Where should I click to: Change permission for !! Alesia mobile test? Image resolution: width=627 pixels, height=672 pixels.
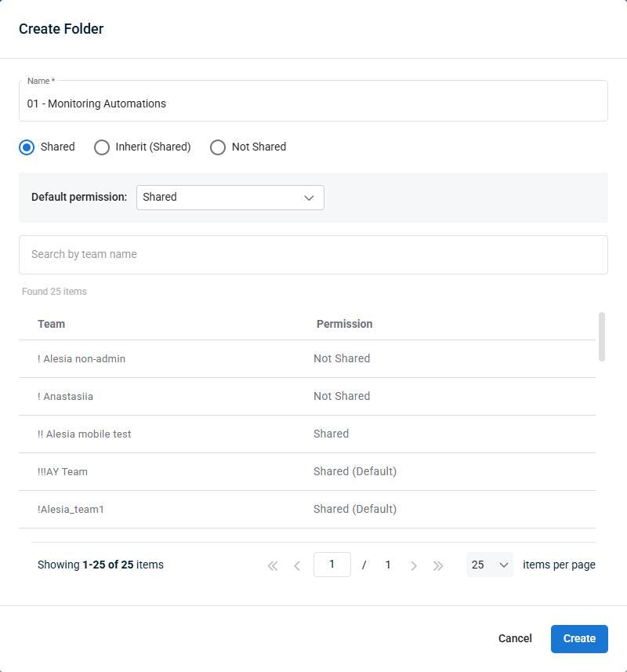point(331,434)
